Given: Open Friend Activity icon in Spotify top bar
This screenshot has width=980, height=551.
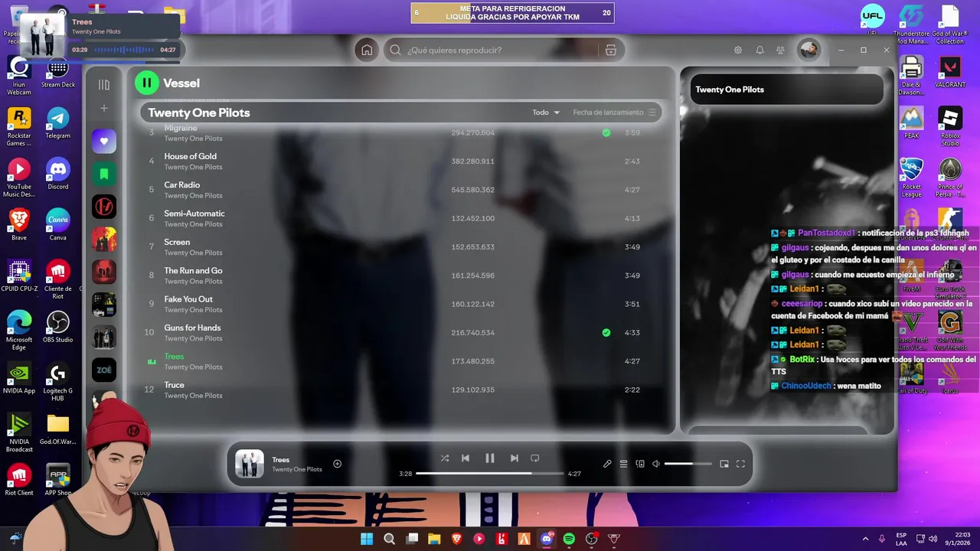Looking at the screenshot, I should 780,50.
